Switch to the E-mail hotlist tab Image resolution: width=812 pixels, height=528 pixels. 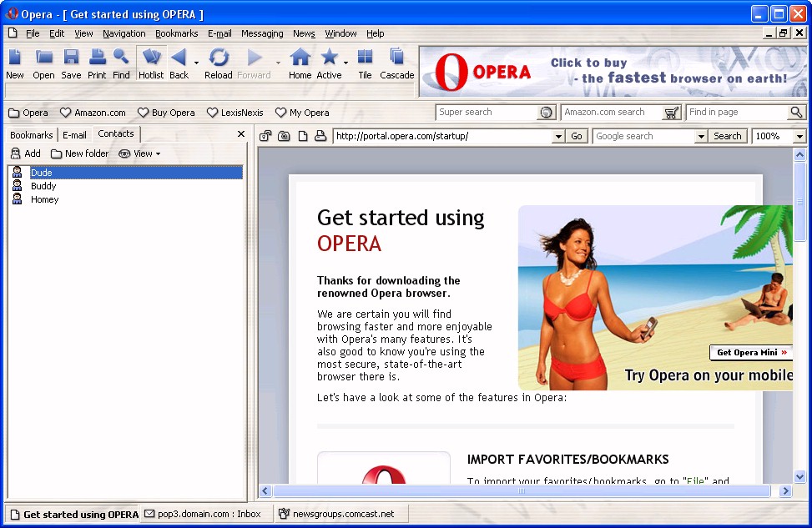click(x=74, y=135)
